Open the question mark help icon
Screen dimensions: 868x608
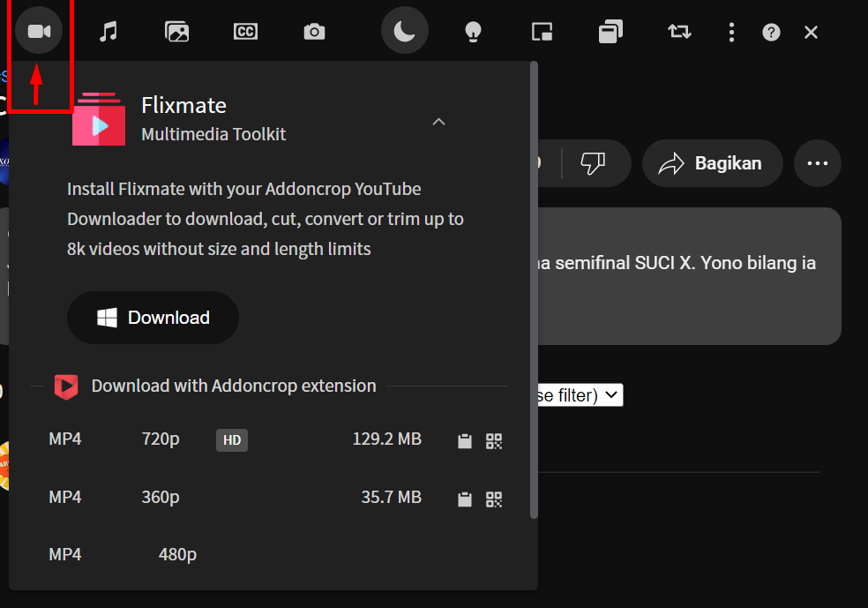click(771, 32)
